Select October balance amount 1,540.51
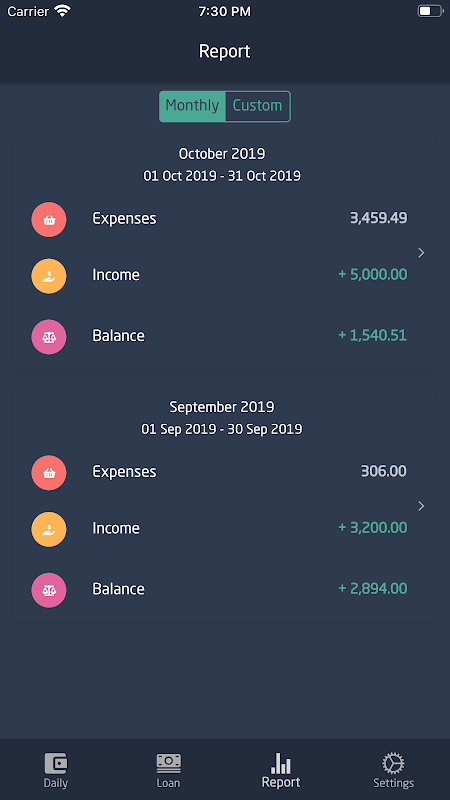The height and width of the screenshot is (800, 450). pyautogui.click(x=373, y=335)
